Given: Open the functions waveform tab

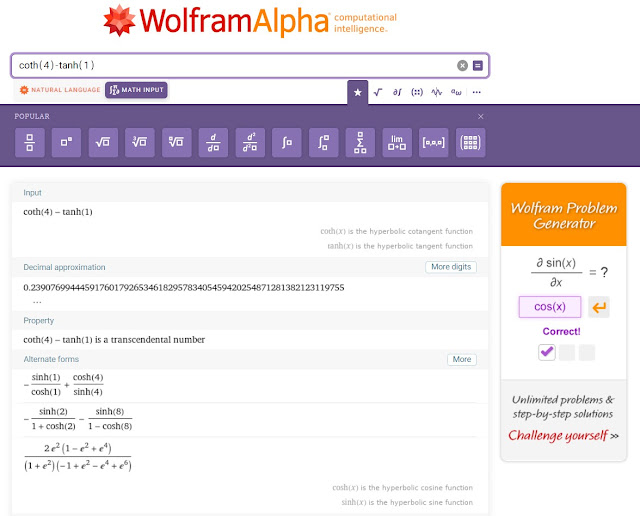Looking at the screenshot, I should (x=436, y=92).
